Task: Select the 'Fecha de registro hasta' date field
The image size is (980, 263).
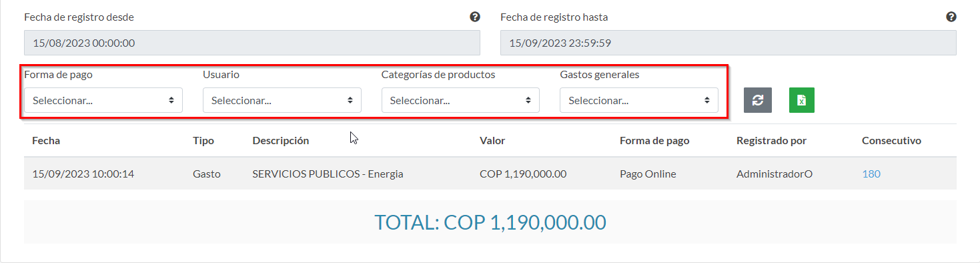Action: 728,43
